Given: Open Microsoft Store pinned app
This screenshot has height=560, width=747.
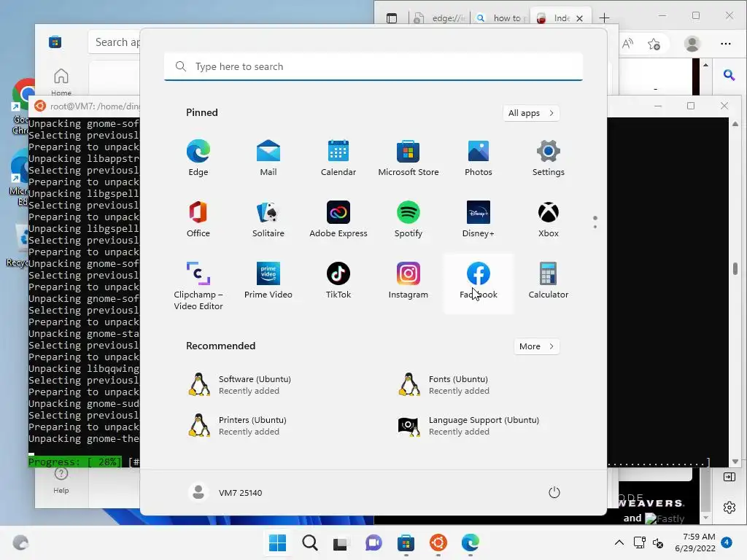Looking at the screenshot, I should [x=409, y=158].
